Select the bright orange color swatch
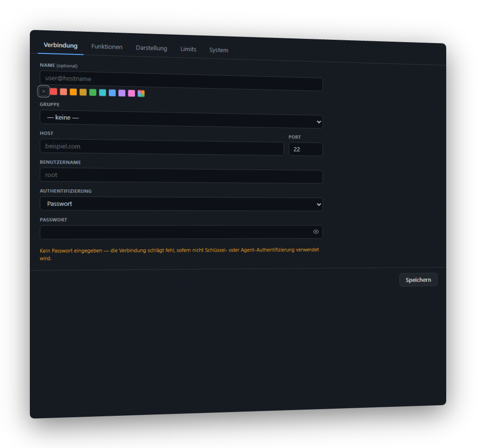This screenshot has height=448, width=486. [73, 92]
